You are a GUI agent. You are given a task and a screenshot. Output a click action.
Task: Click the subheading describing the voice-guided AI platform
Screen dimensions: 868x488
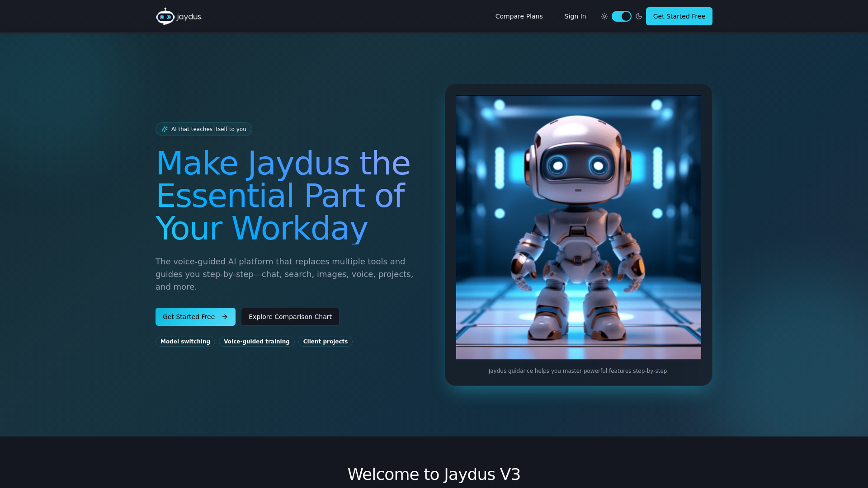[284, 274]
